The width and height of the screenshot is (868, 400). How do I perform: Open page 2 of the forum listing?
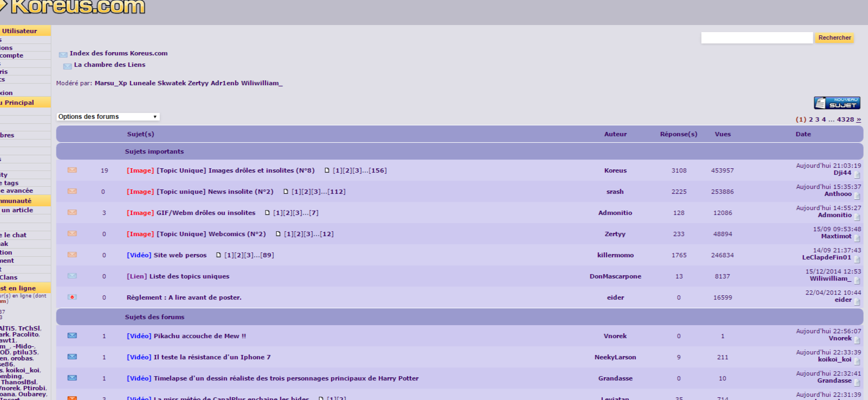tap(811, 119)
